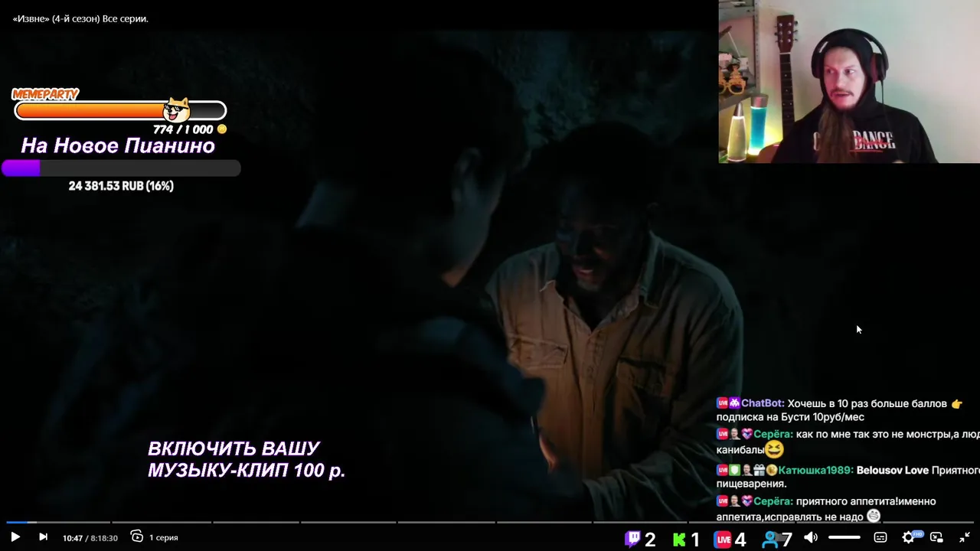Play the paused video
This screenshot has height=551, width=980.
15,537
